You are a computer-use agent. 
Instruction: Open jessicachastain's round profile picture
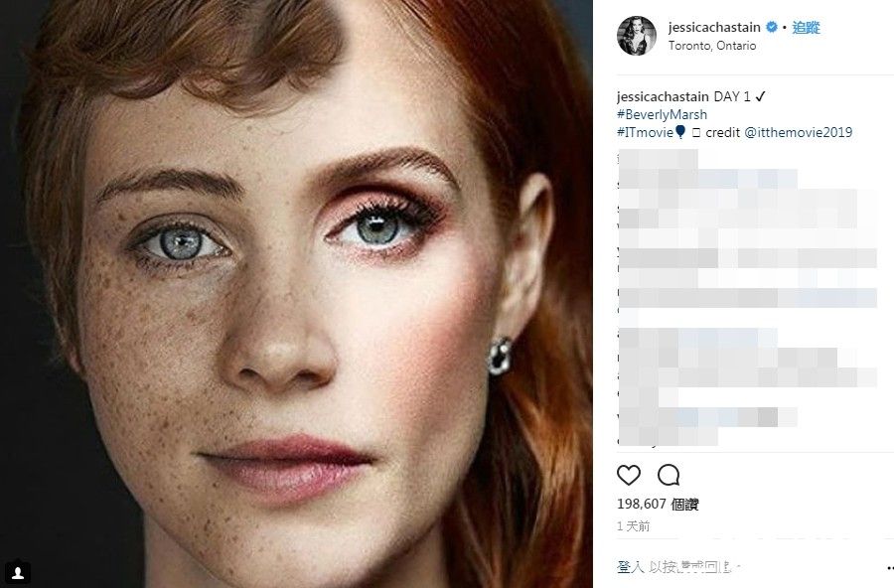[x=635, y=36]
